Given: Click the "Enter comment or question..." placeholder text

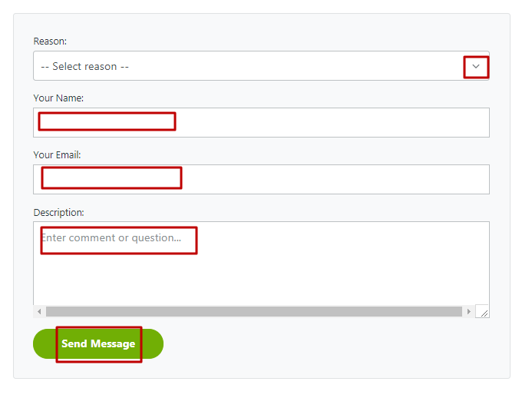Looking at the screenshot, I should (111, 238).
